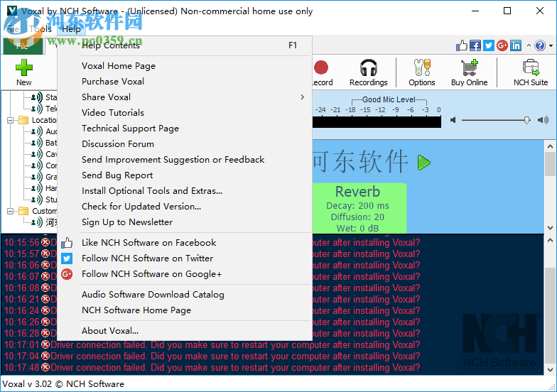Image resolution: width=557 pixels, height=392 pixels.
Task: Click the Tools menu bar item
Action: pyautogui.click(x=40, y=29)
